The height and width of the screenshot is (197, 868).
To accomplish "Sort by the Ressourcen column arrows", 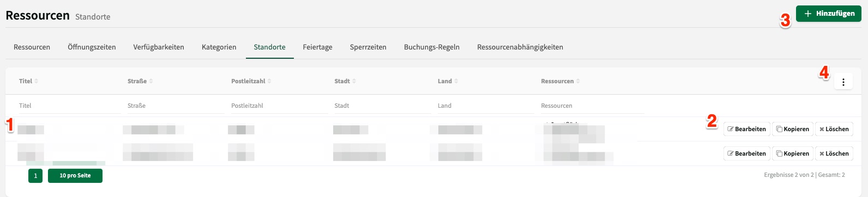I will 578,81.
